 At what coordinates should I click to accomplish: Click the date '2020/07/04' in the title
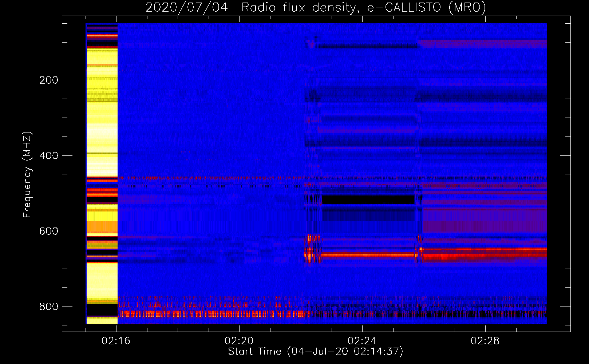pyautogui.click(x=187, y=7)
